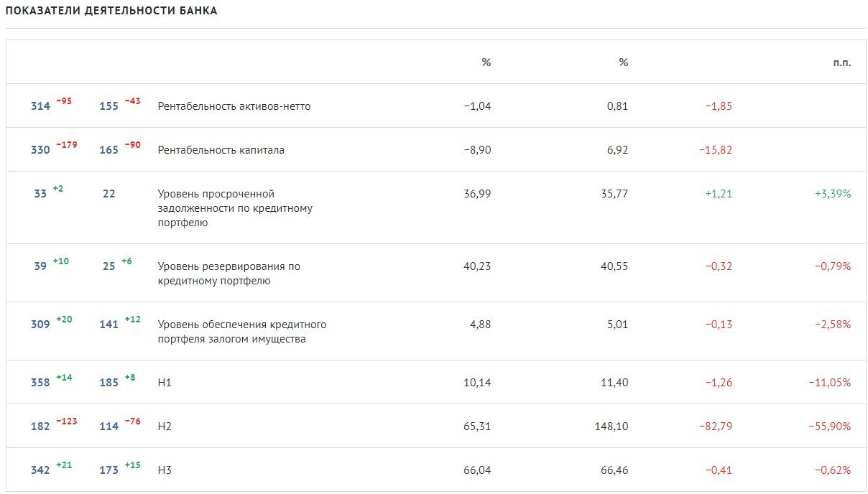Open Уровень обеспечения кредитного портфеля залогом имущества
The width and height of the screenshot is (868, 494).
(x=242, y=332)
